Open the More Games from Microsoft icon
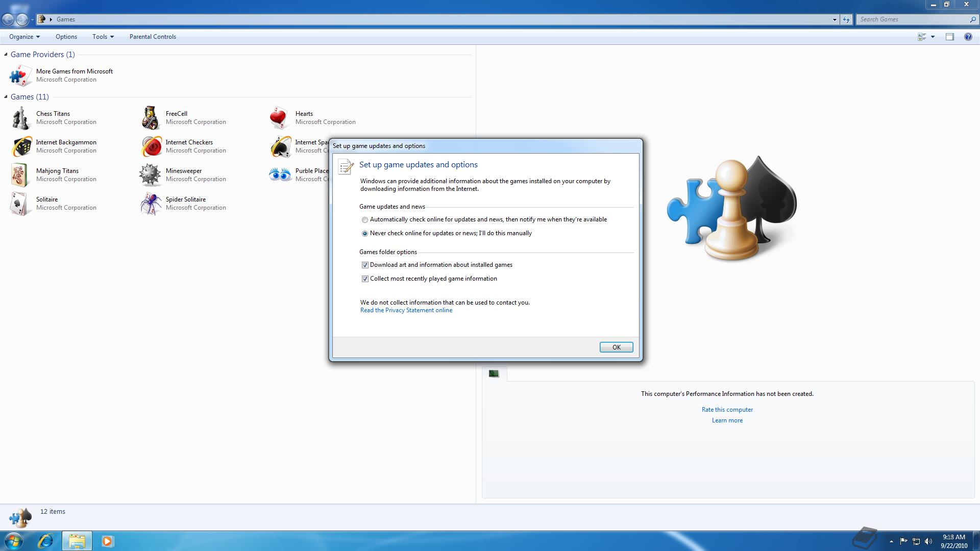 click(x=20, y=76)
